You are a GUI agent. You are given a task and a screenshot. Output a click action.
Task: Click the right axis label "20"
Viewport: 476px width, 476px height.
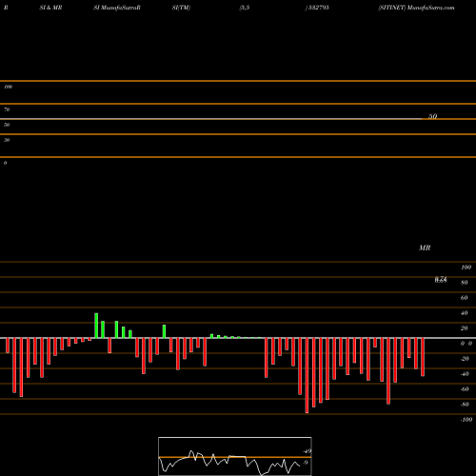coord(464,328)
